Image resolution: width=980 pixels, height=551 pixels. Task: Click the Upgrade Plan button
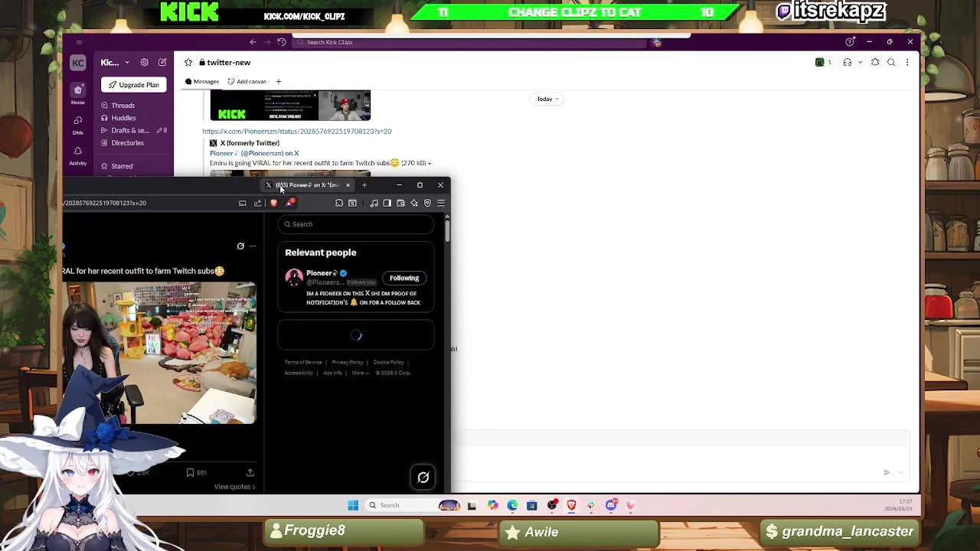coord(134,85)
